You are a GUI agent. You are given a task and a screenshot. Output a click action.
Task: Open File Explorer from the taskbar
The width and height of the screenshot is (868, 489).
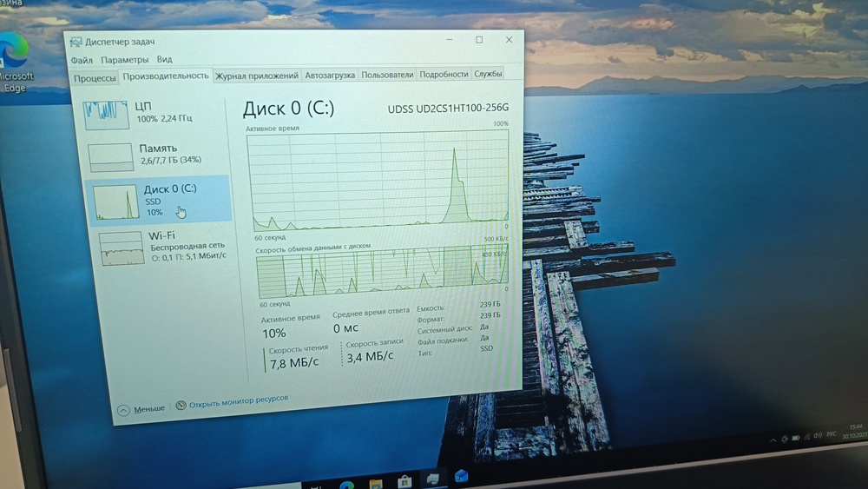(375, 483)
